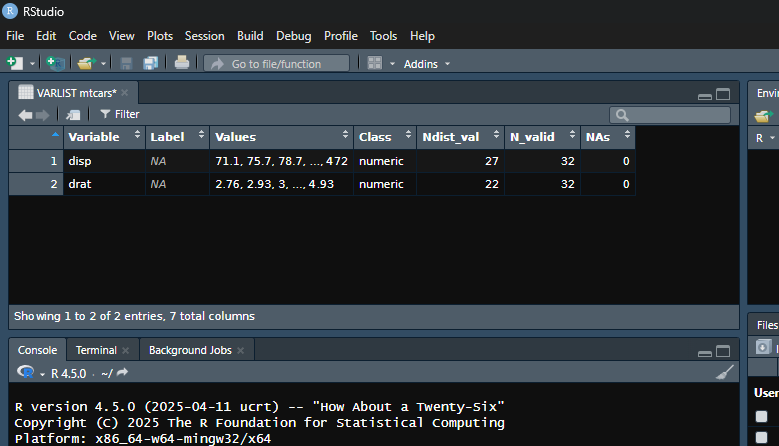The width and height of the screenshot is (779, 446).
Task: Expand the workspace panes layout dropdown
Action: pyautogui.click(x=392, y=63)
